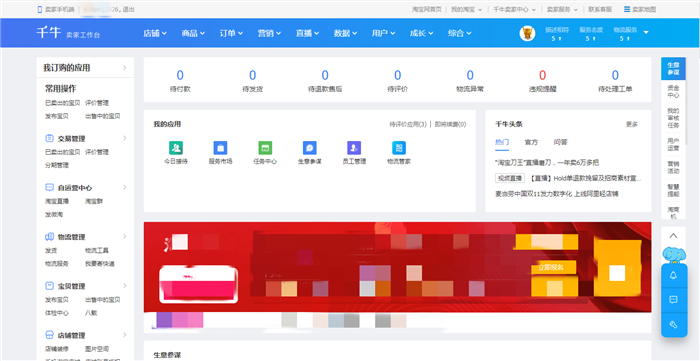Viewport: 700px width, 361px height.
Task: Switch to the 官方 headlines tab
Action: click(x=531, y=142)
